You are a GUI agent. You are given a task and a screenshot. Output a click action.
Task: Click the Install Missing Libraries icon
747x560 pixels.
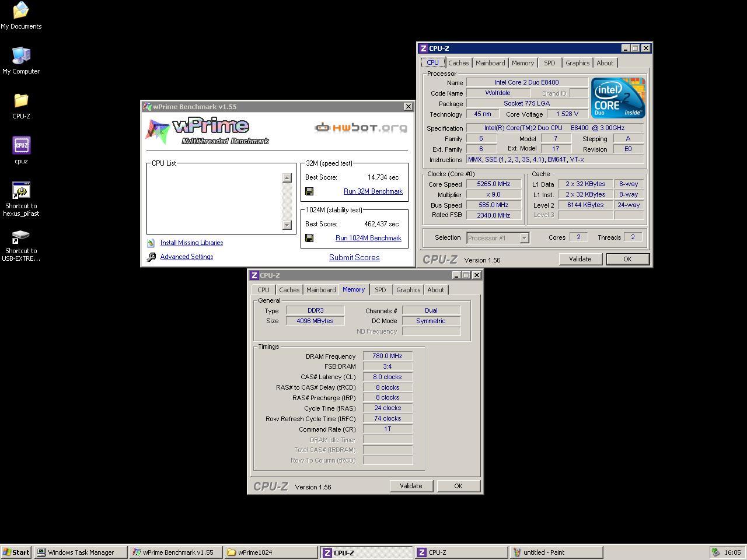pyautogui.click(x=151, y=243)
